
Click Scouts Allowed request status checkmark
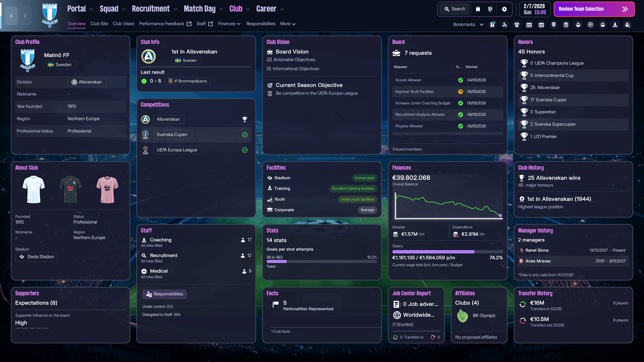[460, 80]
